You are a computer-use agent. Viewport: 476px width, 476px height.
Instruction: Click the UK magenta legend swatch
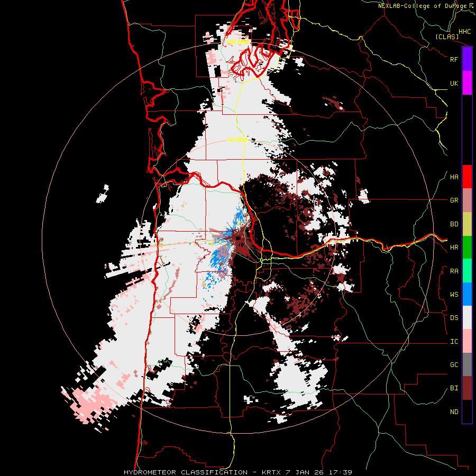(467, 83)
